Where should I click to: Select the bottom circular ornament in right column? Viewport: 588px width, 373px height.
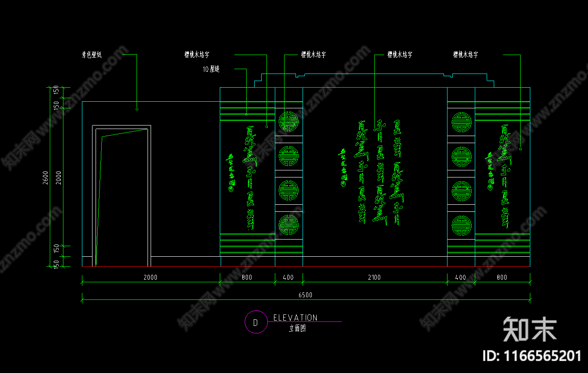[461, 225]
